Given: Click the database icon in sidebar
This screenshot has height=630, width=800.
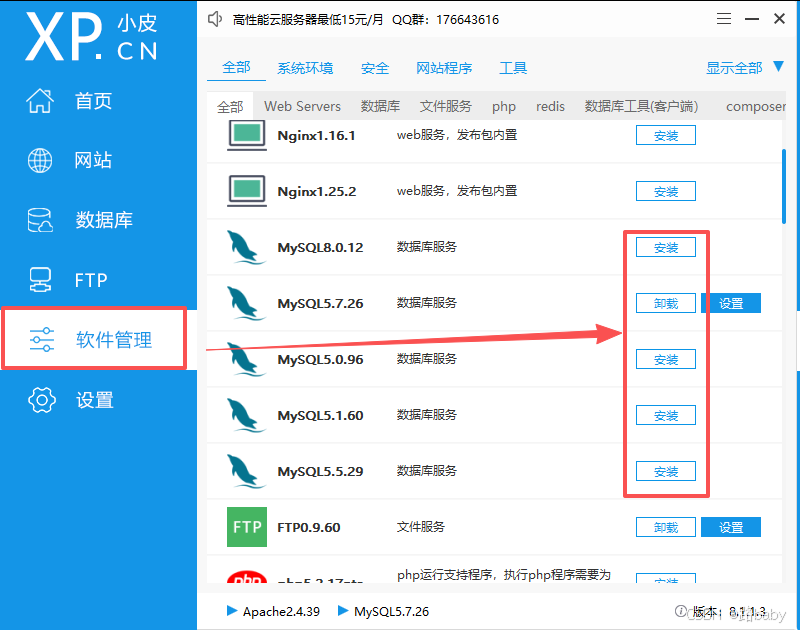Looking at the screenshot, I should [x=40, y=220].
